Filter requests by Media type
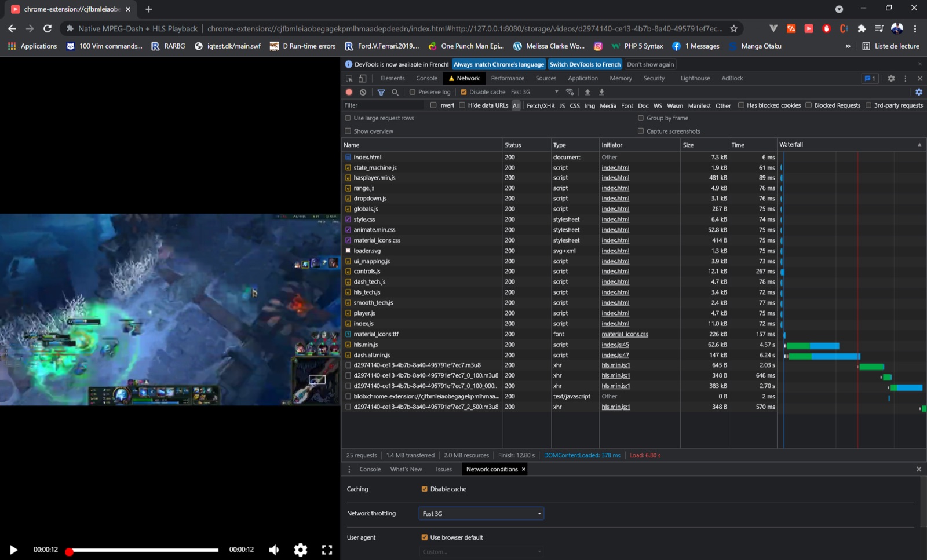Viewport: 927px width, 560px height. (608, 106)
